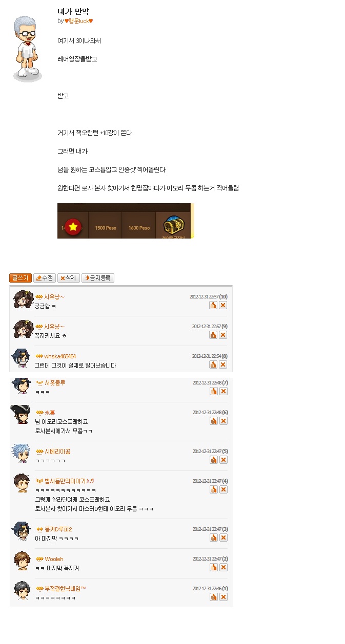
Task: Open author profile link 행운luck
Action: point(78,21)
